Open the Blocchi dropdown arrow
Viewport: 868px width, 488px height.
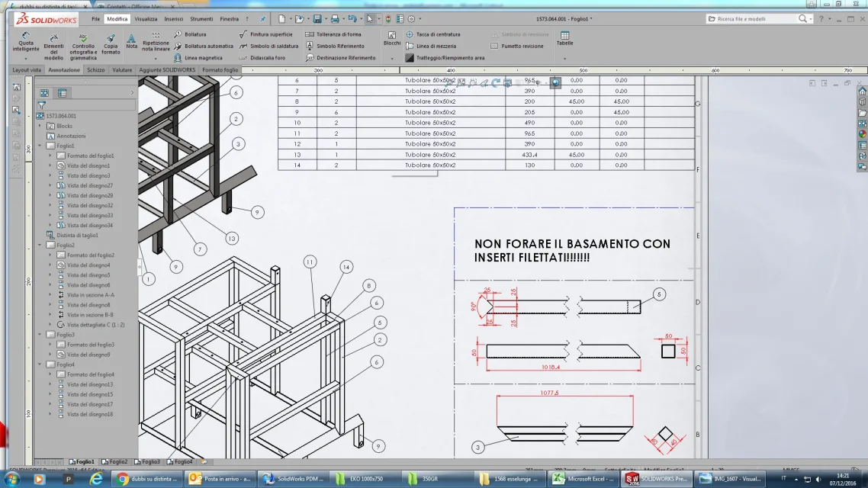point(392,58)
